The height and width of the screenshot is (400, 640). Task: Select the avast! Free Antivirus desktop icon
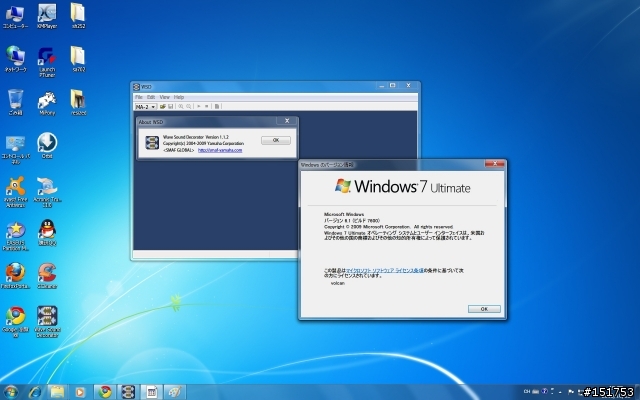click(x=16, y=192)
